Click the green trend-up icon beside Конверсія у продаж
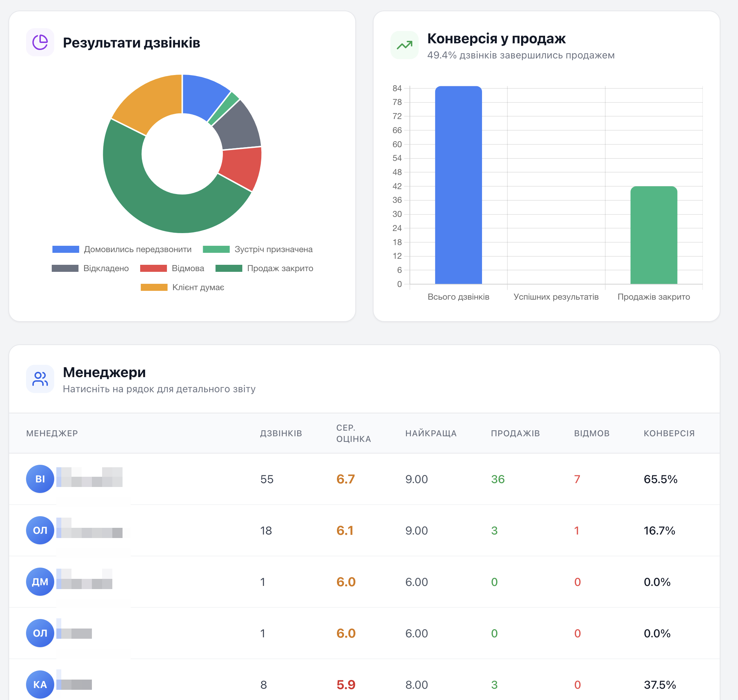 coord(405,45)
